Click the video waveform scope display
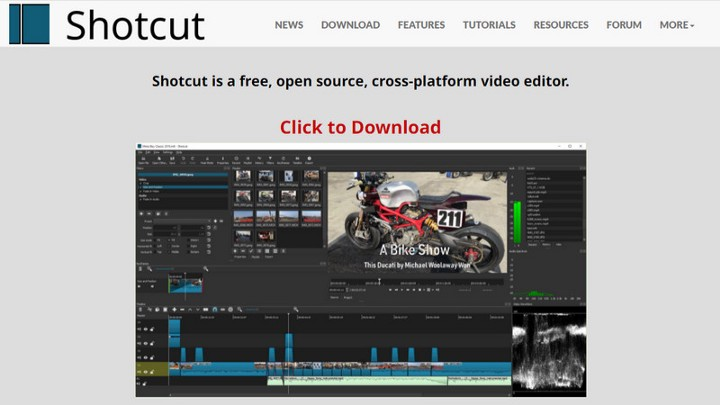Screen dimensions: 720x405 (x=549, y=354)
